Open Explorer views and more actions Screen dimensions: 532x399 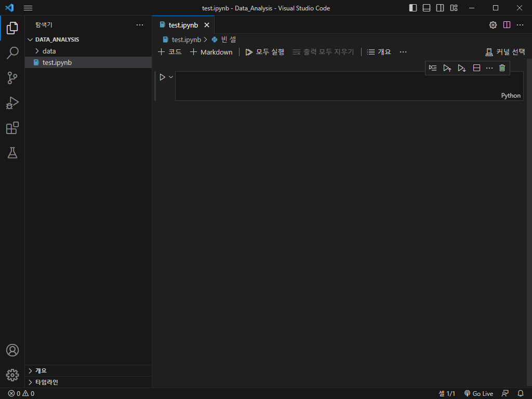pyautogui.click(x=140, y=25)
